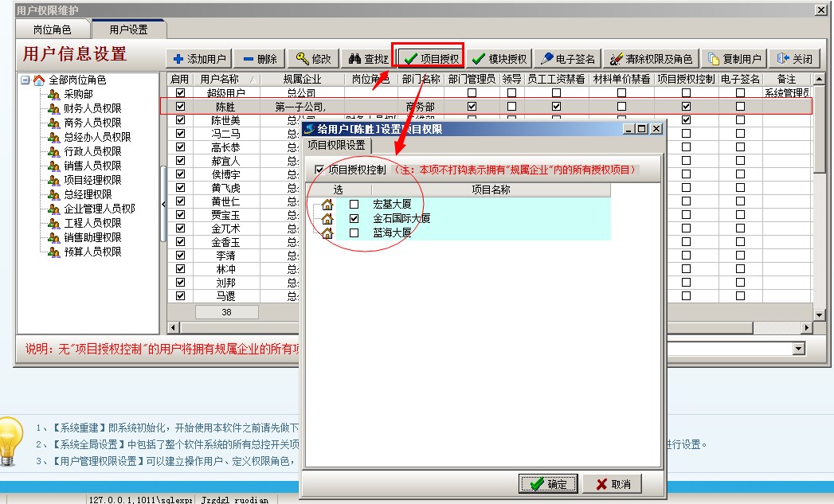The width and height of the screenshot is (834, 504).
Task: Toggle the 项目授权控制 checkbox in dialog
Action: [x=319, y=170]
